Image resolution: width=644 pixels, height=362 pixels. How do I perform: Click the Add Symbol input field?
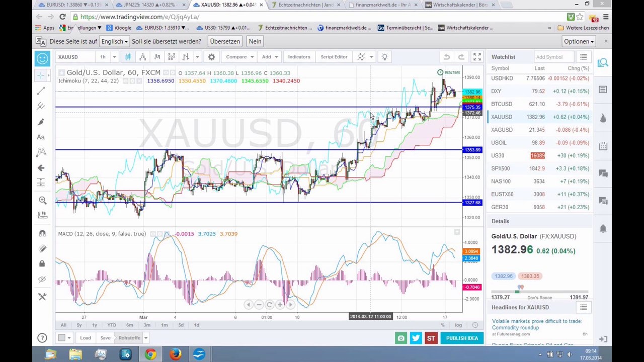click(x=554, y=57)
